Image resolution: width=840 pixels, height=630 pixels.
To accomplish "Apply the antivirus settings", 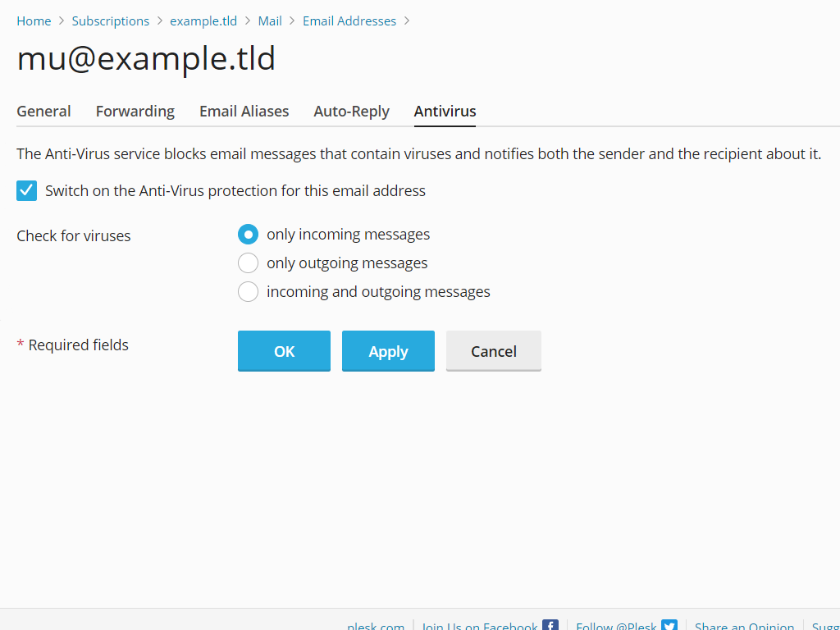I will 388,350.
